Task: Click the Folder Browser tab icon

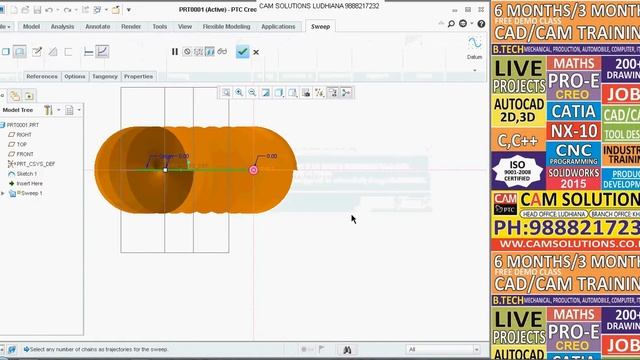Action: (15, 96)
